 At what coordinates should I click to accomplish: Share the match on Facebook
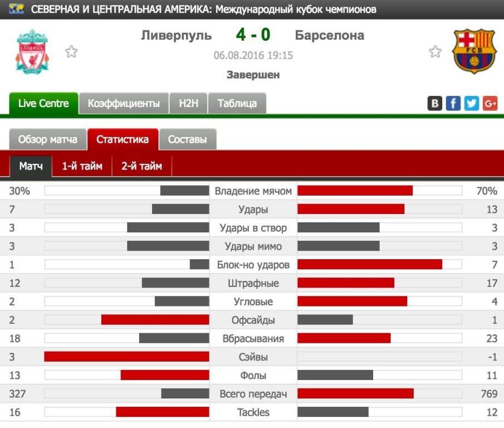[x=453, y=104]
